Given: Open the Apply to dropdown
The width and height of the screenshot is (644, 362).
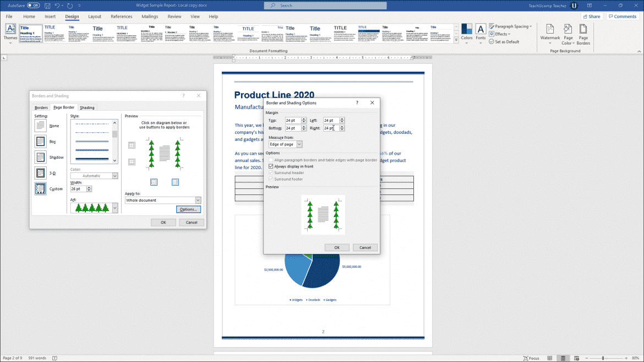Looking at the screenshot, I should coord(162,200).
